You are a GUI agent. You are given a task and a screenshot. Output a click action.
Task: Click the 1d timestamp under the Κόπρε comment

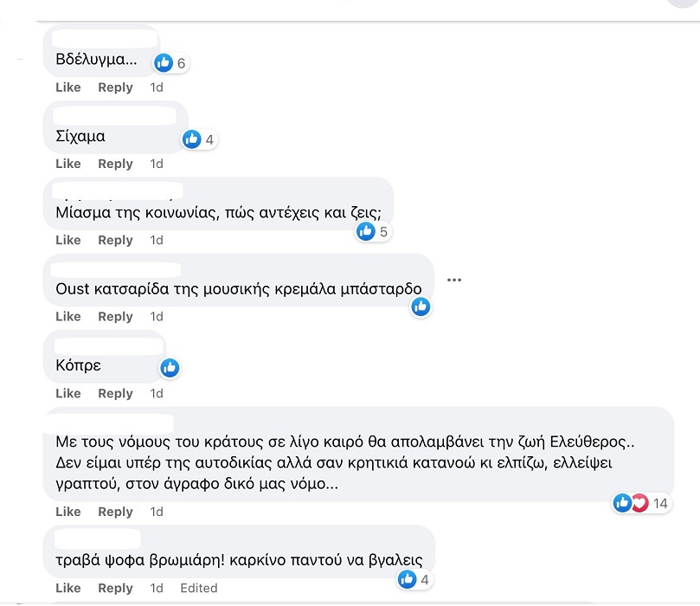[156, 393]
